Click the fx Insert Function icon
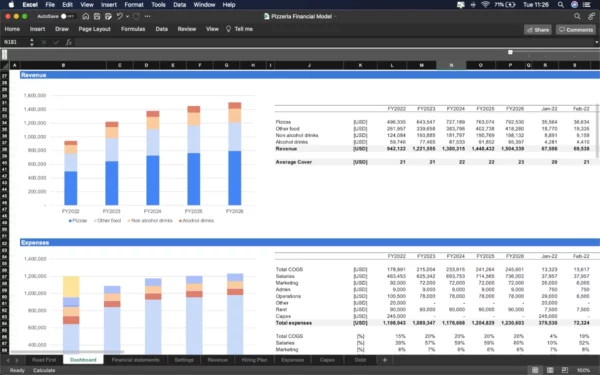Image resolution: width=600 pixels, height=375 pixels. tap(68, 42)
